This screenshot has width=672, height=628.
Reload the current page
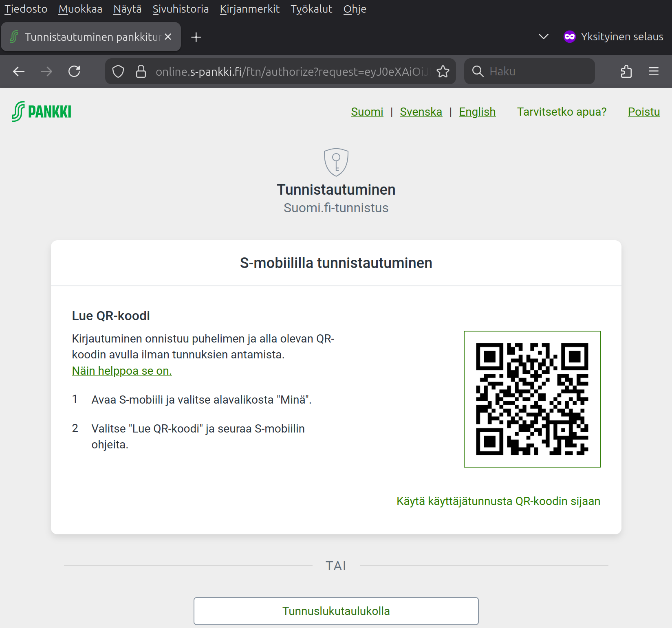tap(74, 72)
